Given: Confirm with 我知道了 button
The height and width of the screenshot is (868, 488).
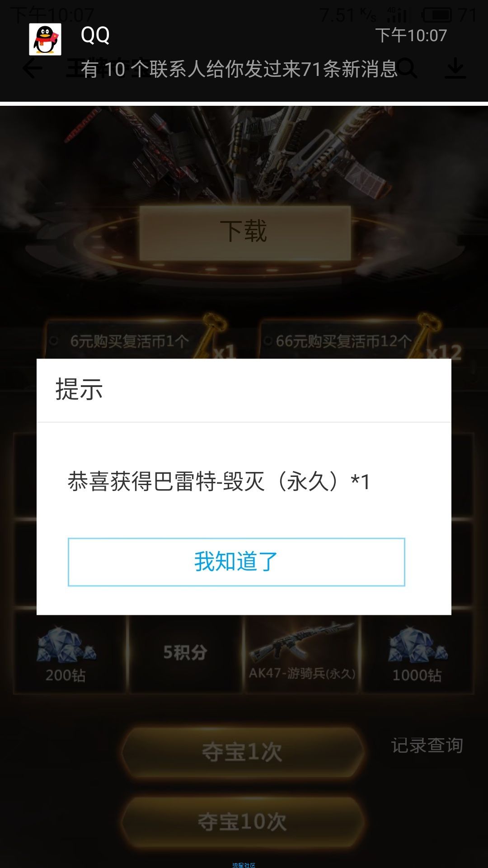Looking at the screenshot, I should click(x=236, y=562).
